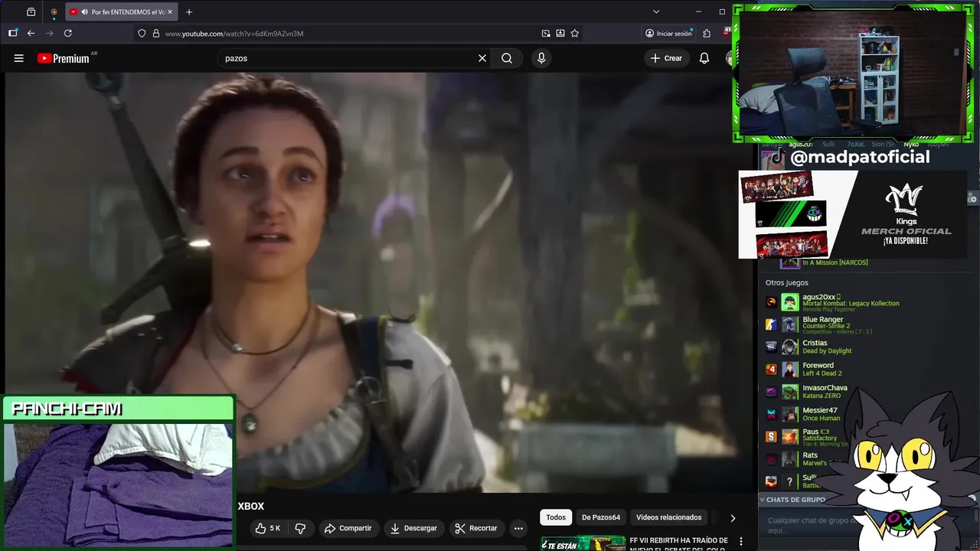Click the Satisfactory game icon

click(771, 436)
